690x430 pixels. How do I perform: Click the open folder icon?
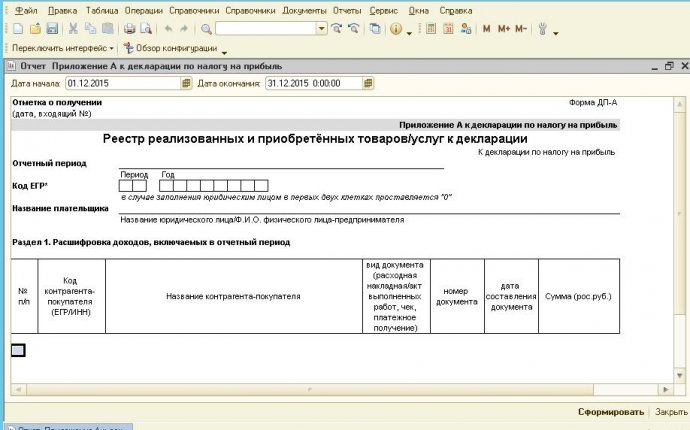pos(35,29)
